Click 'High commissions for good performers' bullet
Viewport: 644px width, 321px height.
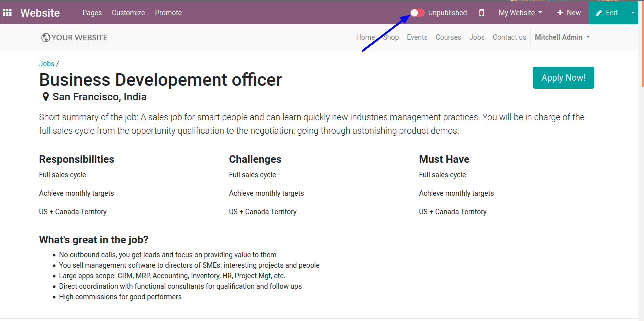pos(120,297)
